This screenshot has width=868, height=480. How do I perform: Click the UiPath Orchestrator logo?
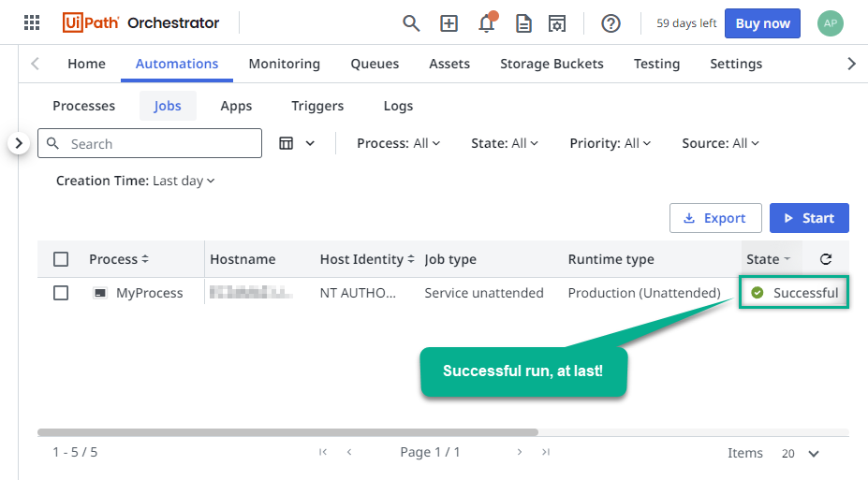(x=140, y=22)
